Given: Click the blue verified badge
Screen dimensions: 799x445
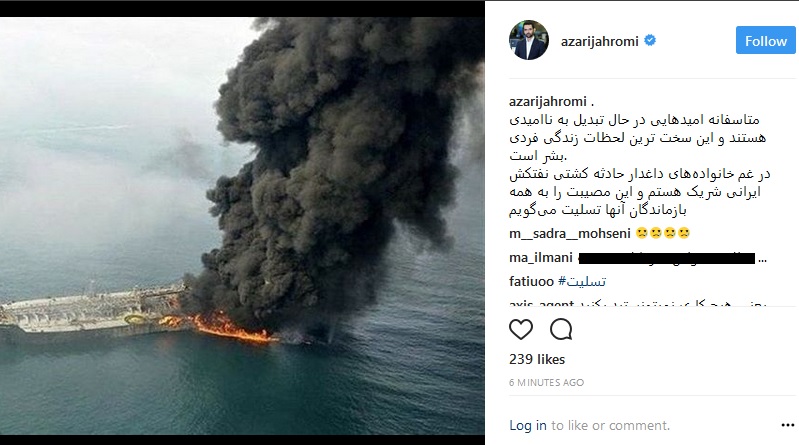Looking at the screenshot, I should click(x=650, y=40).
